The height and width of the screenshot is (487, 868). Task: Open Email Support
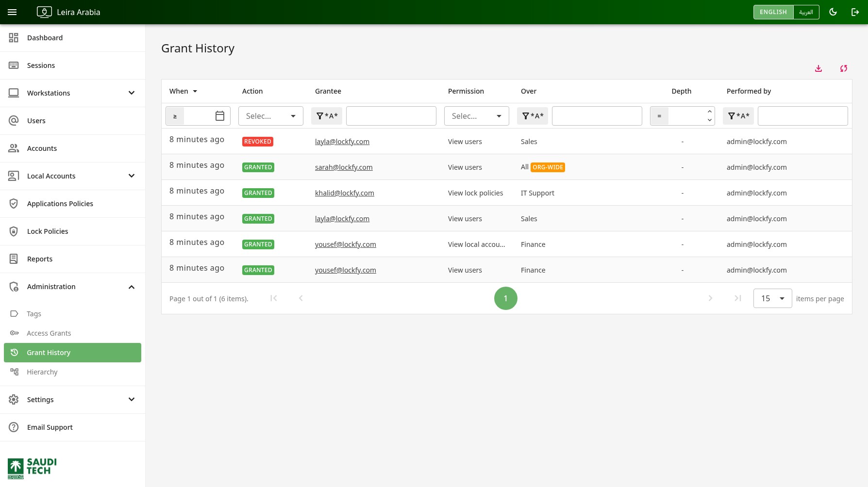click(x=72, y=427)
